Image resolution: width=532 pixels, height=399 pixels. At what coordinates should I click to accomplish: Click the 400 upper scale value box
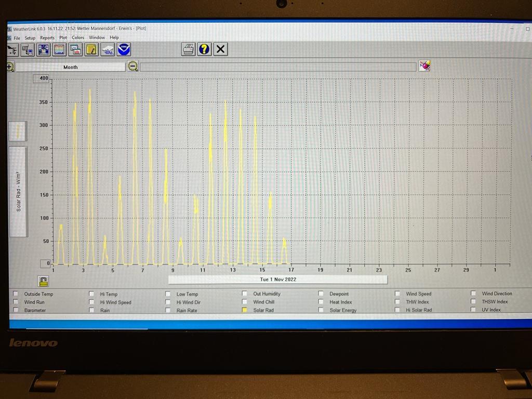click(x=42, y=78)
